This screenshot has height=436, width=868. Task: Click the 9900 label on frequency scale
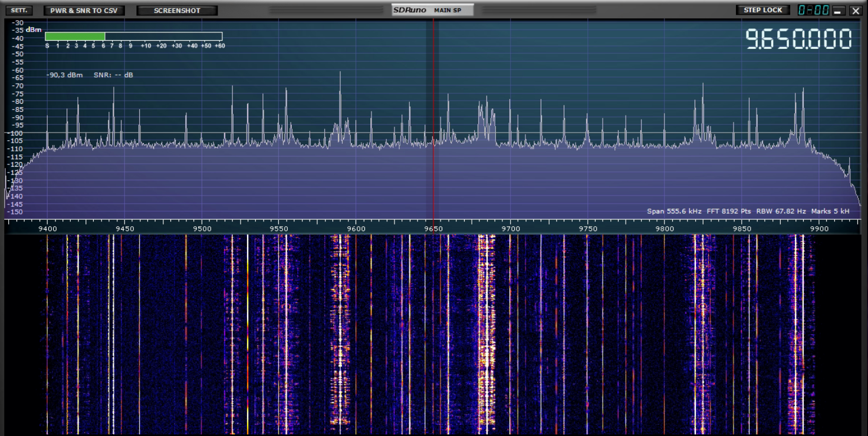tap(820, 228)
